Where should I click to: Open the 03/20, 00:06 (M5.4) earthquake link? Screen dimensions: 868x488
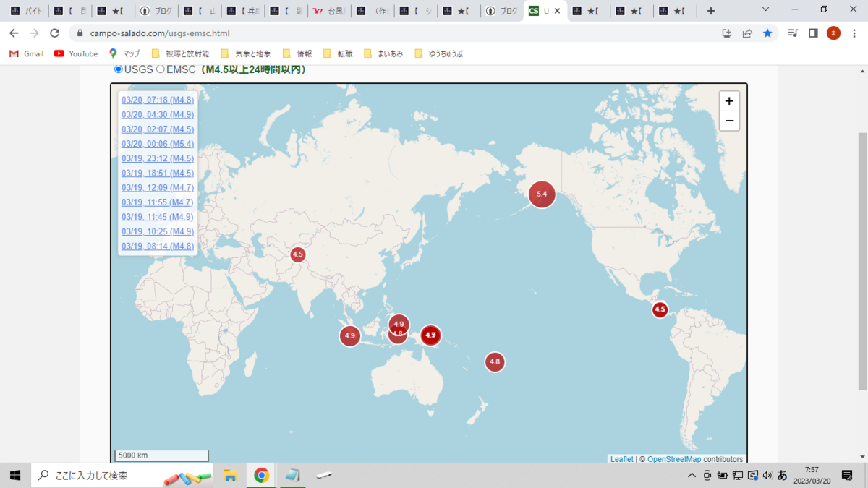158,144
